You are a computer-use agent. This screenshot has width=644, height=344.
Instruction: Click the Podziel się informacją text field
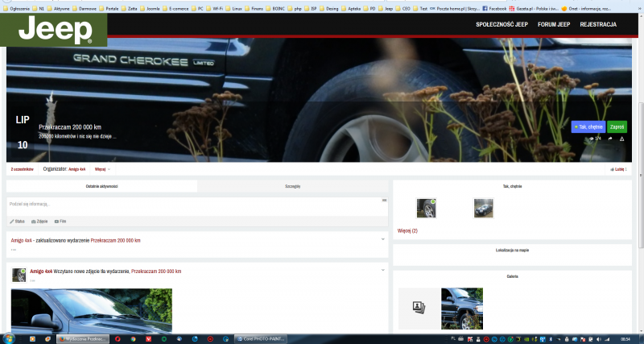[x=197, y=206]
